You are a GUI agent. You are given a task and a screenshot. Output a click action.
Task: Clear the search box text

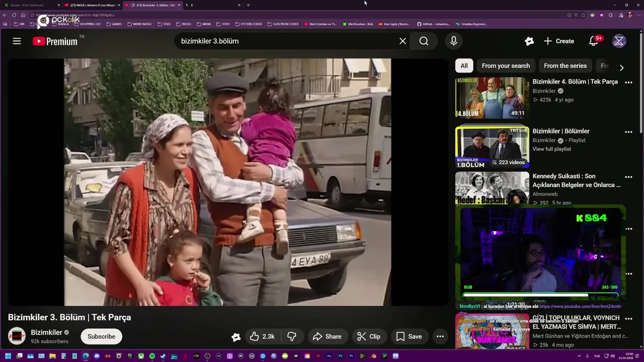click(x=403, y=41)
